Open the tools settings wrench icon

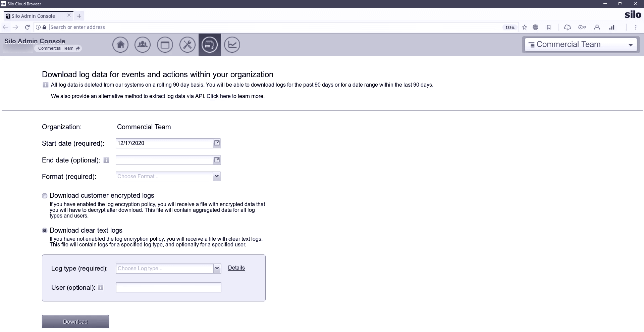187,45
